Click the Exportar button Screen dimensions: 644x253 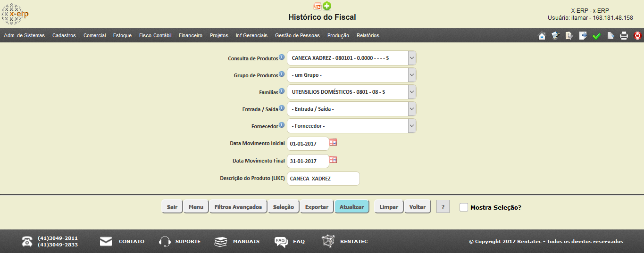[x=317, y=207]
